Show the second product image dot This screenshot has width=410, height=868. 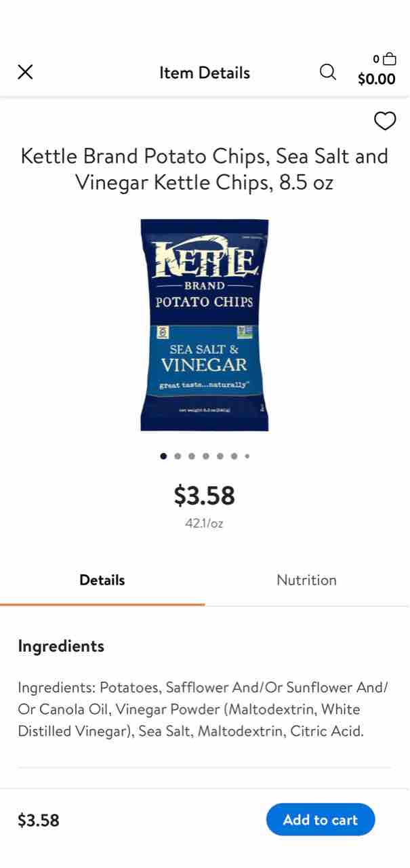click(178, 456)
